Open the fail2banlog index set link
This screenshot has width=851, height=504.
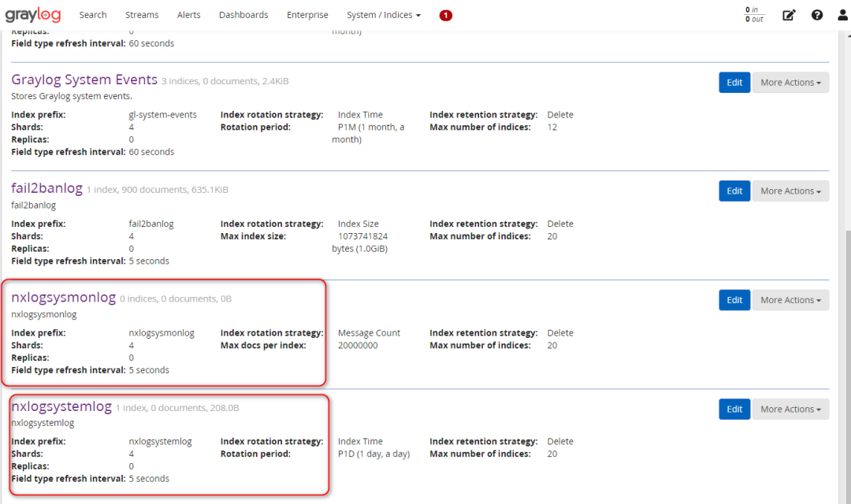click(x=46, y=188)
